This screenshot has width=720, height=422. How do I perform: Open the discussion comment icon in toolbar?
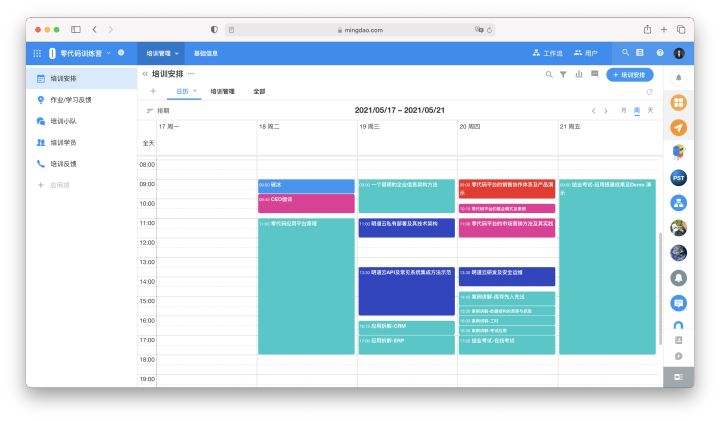pyautogui.click(x=595, y=74)
